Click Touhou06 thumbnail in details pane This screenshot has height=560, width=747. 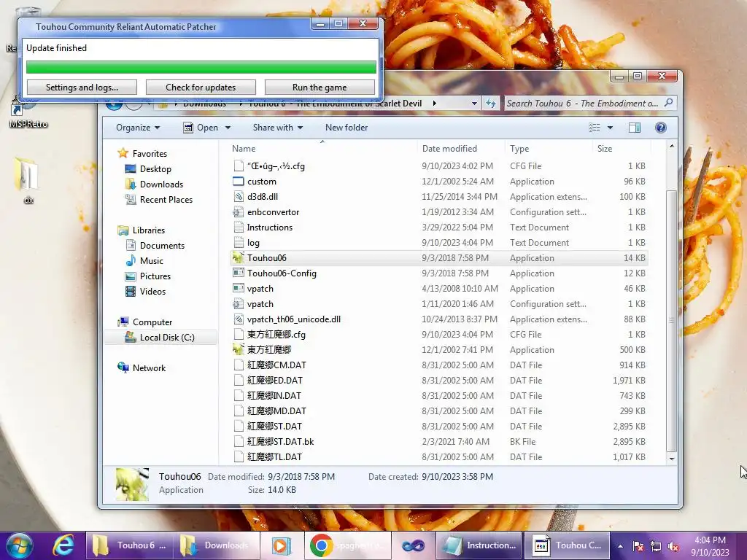tap(132, 484)
